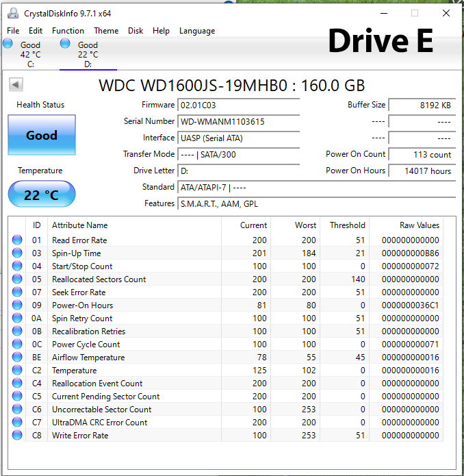The width and height of the screenshot is (464, 476).
Task: Switch to the D: disk tab showing 22 °C
Action: (x=88, y=54)
